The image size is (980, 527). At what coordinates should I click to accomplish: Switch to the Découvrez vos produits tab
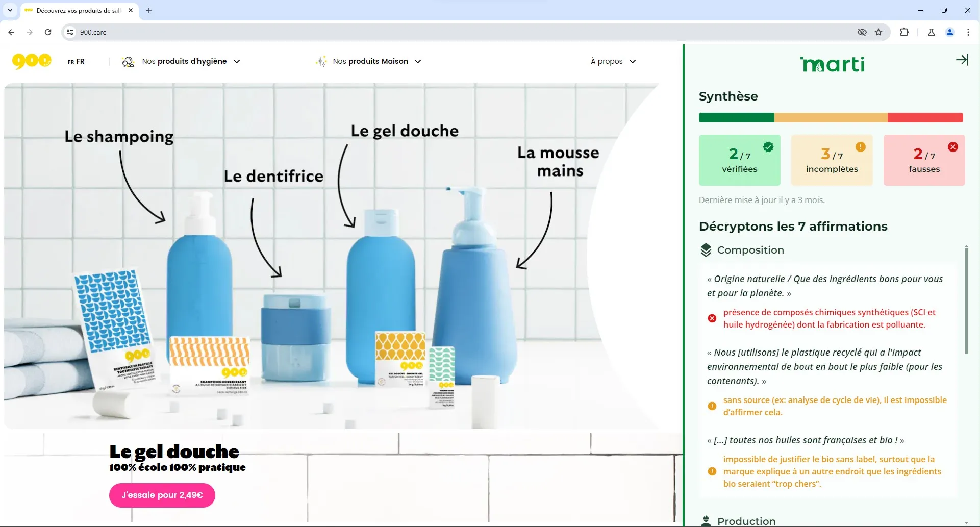77,10
